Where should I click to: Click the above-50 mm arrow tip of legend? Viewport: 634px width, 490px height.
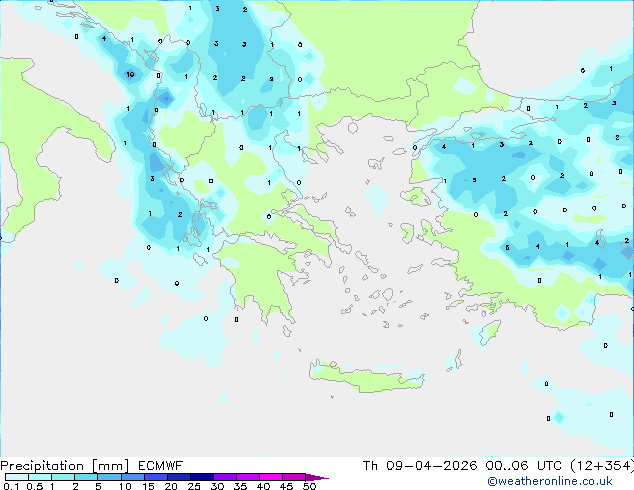(317, 477)
